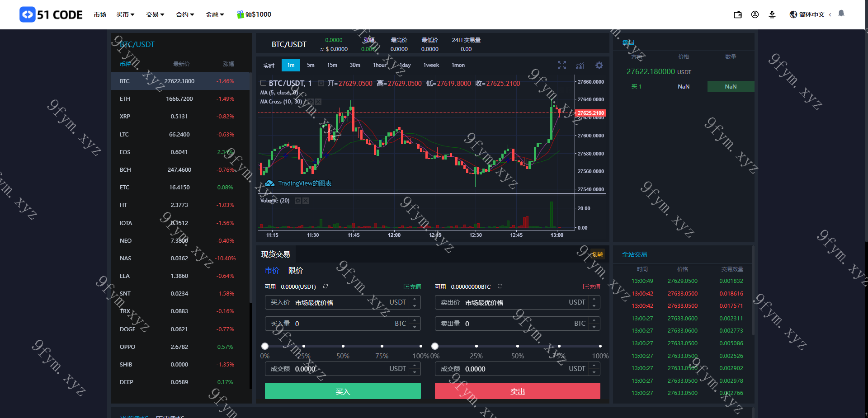Click the 划转 transfer button
This screenshot has height=418, width=868.
(598, 254)
